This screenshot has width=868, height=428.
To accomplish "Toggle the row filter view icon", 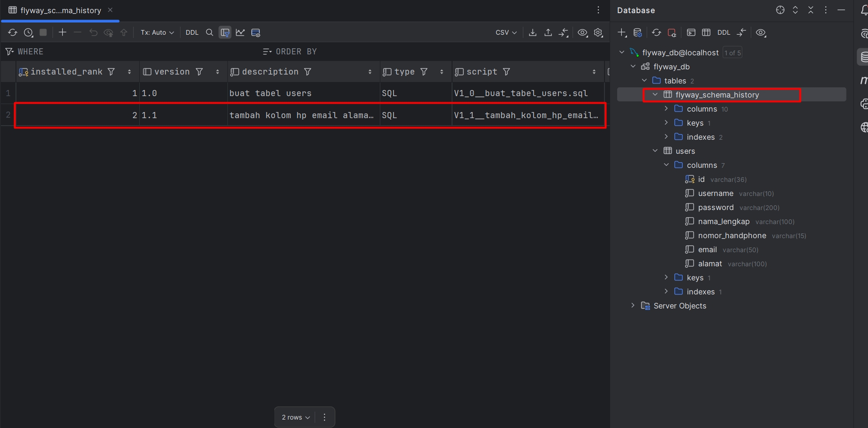I will click(x=225, y=32).
